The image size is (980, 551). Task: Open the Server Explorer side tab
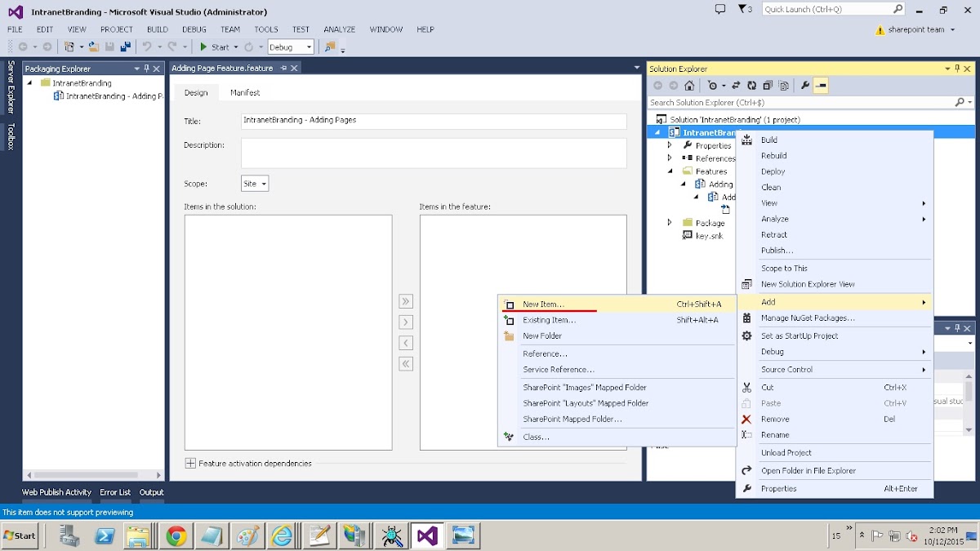pos(11,87)
